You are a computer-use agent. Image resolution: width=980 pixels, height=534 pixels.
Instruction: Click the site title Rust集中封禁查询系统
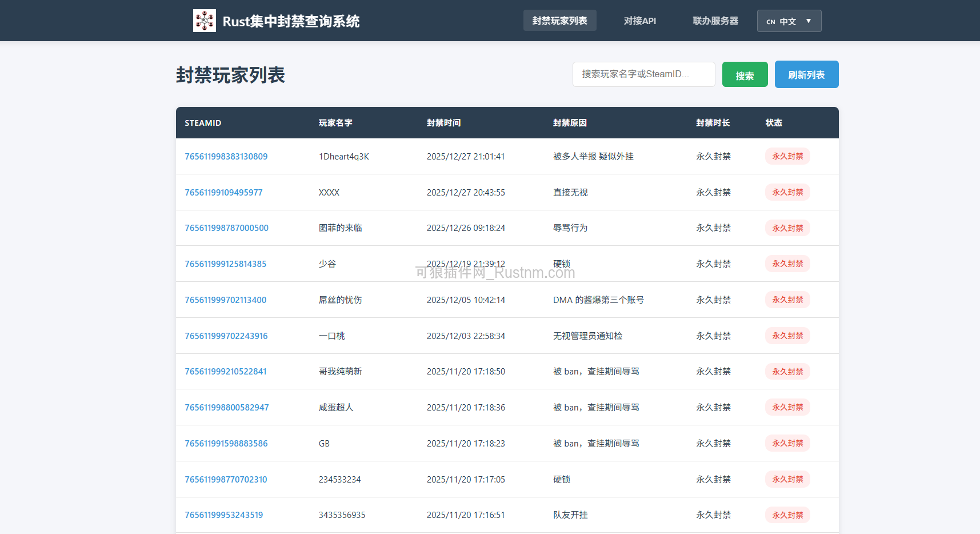(290, 21)
